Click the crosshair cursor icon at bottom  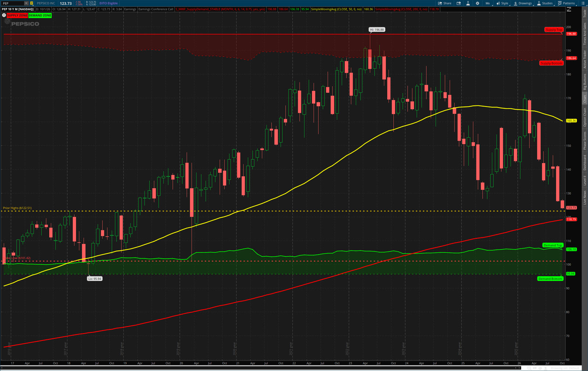pyautogui.click(x=540, y=368)
